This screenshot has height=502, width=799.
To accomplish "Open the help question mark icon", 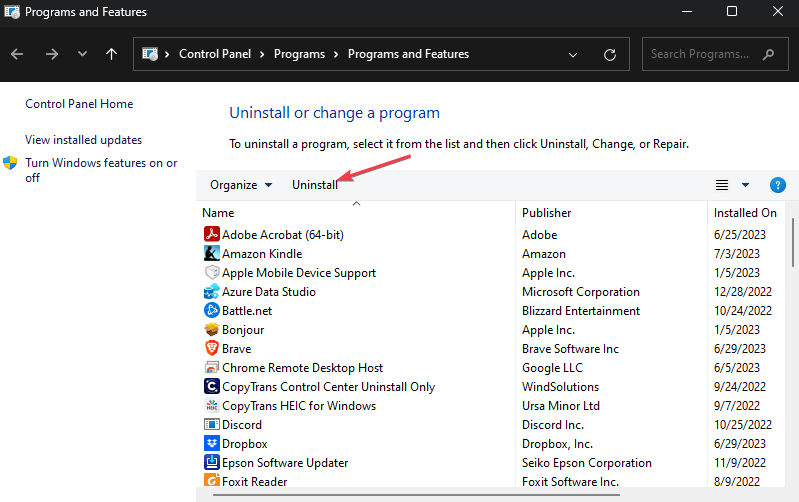I will click(x=778, y=185).
